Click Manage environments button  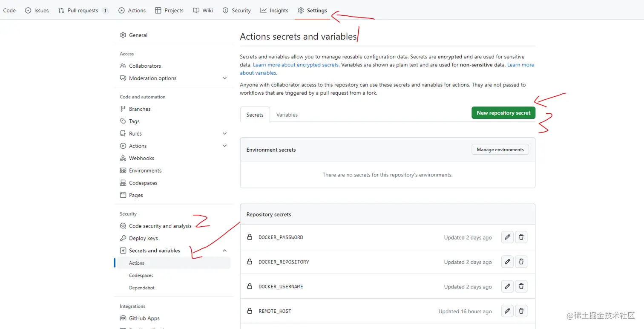tap(500, 150)
